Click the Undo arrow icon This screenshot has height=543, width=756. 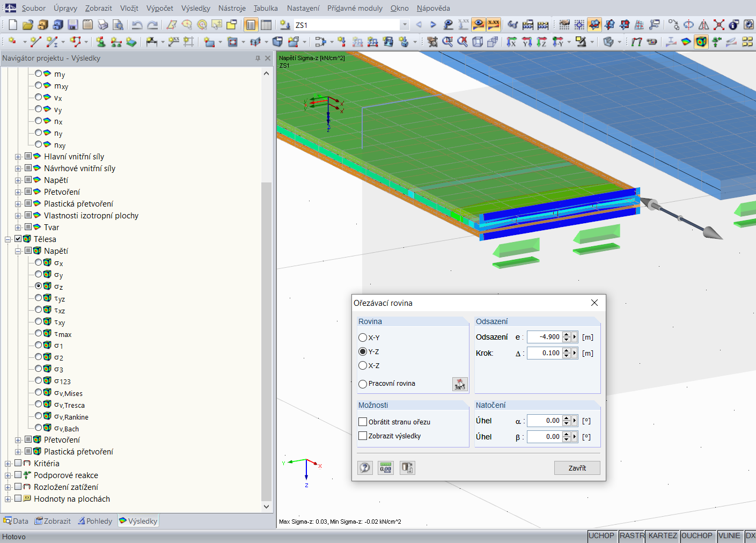point(137,25)
